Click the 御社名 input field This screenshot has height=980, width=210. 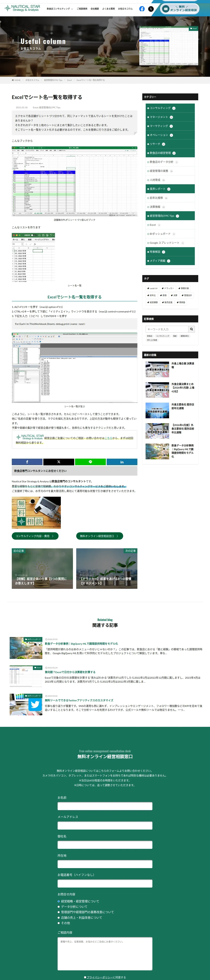105,845
